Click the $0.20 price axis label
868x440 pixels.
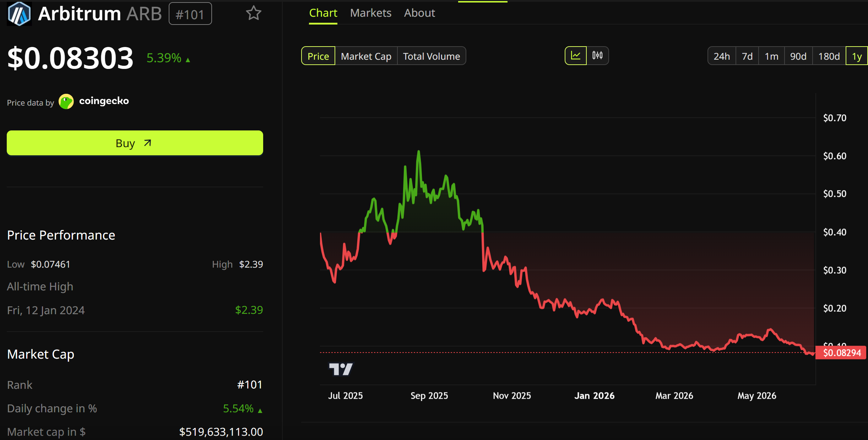click(x=835, y=308)
